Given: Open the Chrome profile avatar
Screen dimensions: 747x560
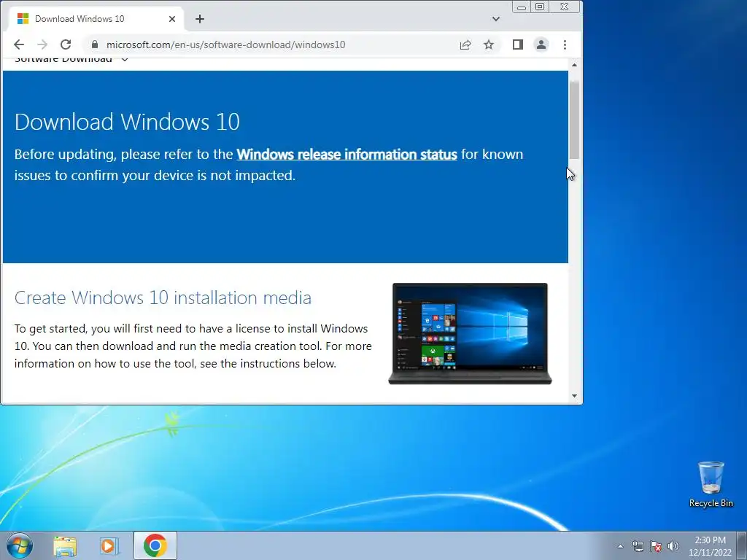Looking at the screenshot, I should (541, 44).
